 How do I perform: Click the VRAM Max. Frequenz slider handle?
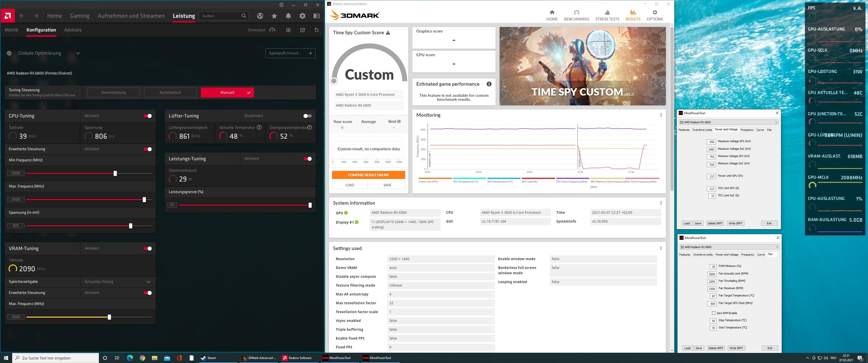(109, 317)
